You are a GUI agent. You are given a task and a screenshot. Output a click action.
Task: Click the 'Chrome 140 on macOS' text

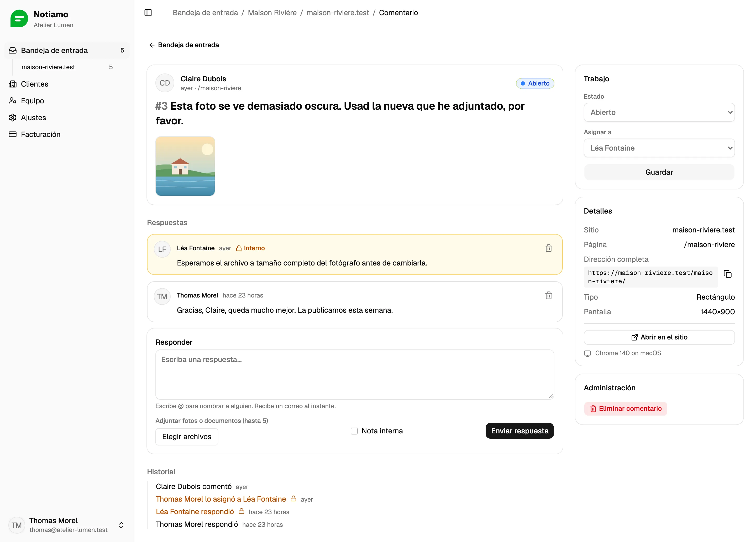tap(628, 353)
